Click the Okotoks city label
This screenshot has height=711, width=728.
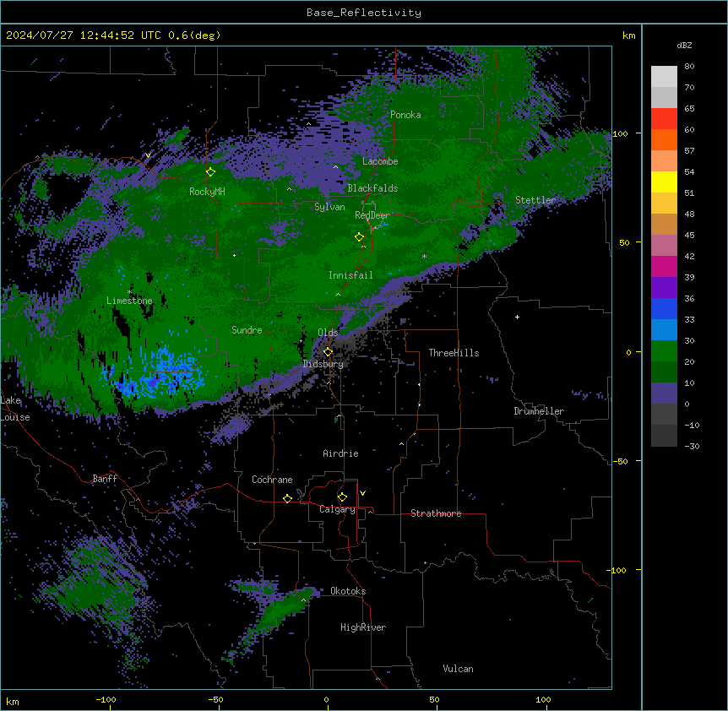click(x=348, y=591)
